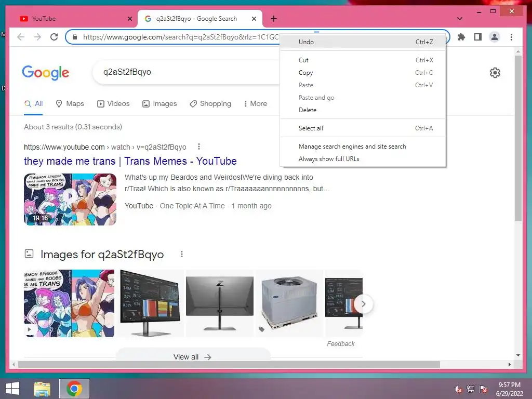Viewport: 532px width, 399px height.
Task: Open the Action Center flag icon
Action: point(483,389)
